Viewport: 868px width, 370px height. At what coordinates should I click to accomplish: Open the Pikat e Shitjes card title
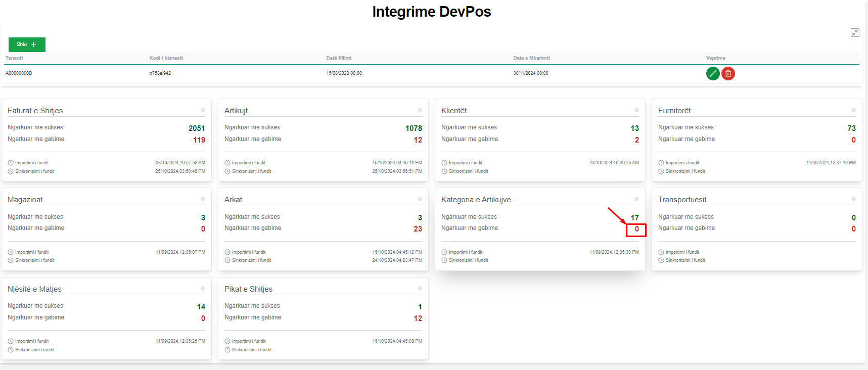coord(248,289)
